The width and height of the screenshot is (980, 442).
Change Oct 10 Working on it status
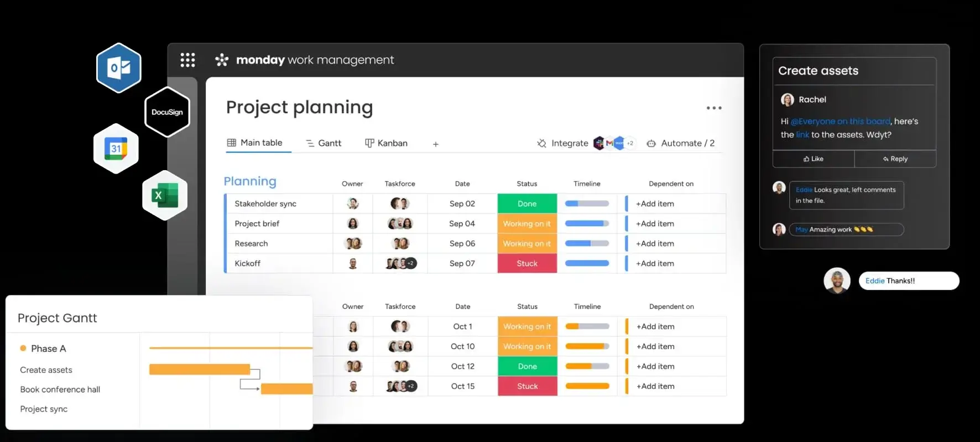coord(528,346)
